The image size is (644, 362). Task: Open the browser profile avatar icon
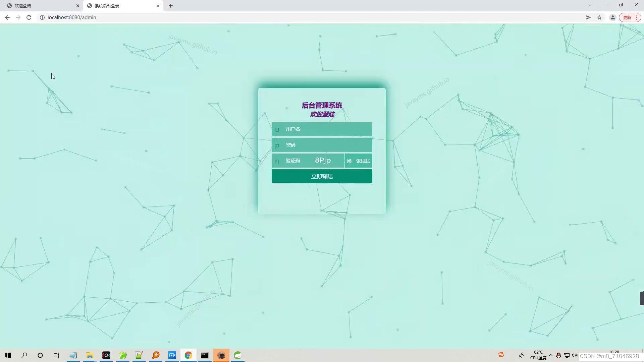612,17
